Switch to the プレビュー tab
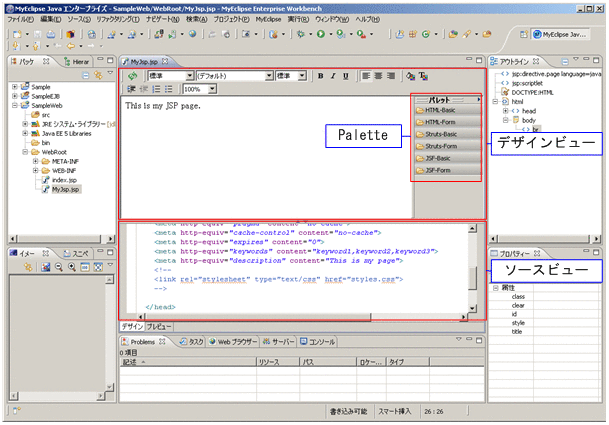 point(159,327)
